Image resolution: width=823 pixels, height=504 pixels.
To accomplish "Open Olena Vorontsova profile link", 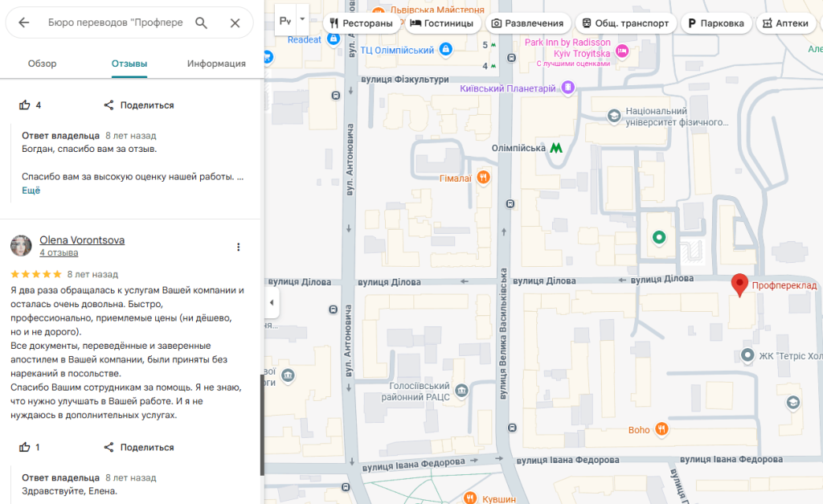I will coord(82,240).
